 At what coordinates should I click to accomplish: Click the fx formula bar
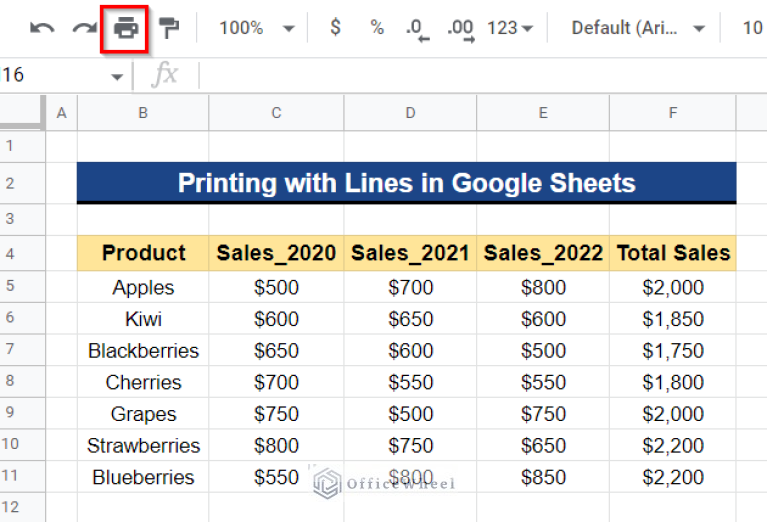click(483, 75)
